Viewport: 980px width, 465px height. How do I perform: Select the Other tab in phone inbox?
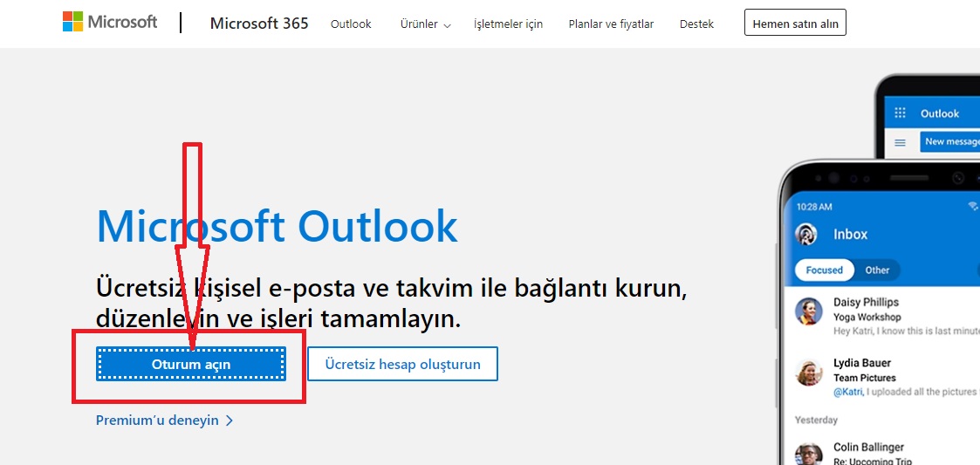877,270
